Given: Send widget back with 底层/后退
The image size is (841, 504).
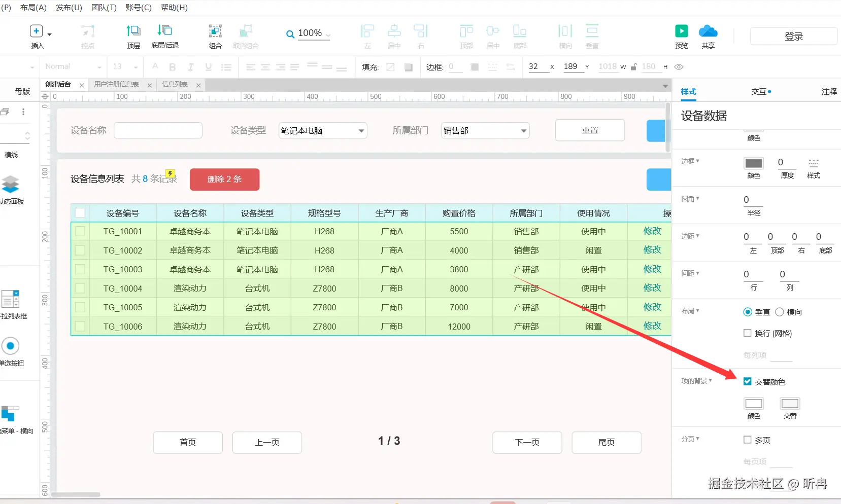Looking at the screenshot, I should 165,30.
